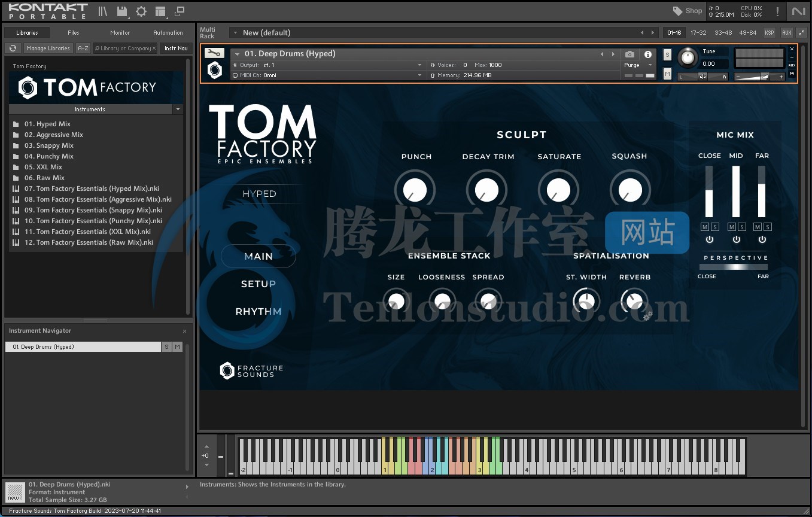Solo the CLOSE mic channel
Screen dimensions: 812x517
pyautogui.click(x=714, y=227)
